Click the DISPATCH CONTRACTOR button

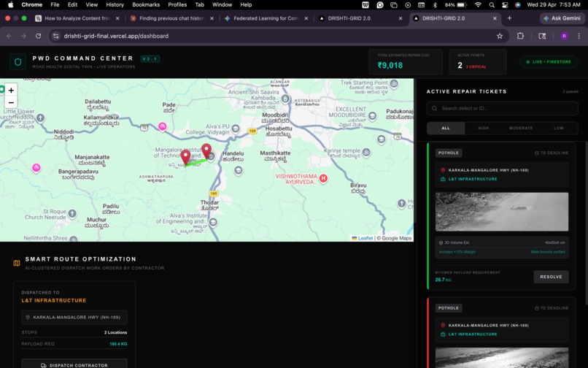tap(74, 365)
